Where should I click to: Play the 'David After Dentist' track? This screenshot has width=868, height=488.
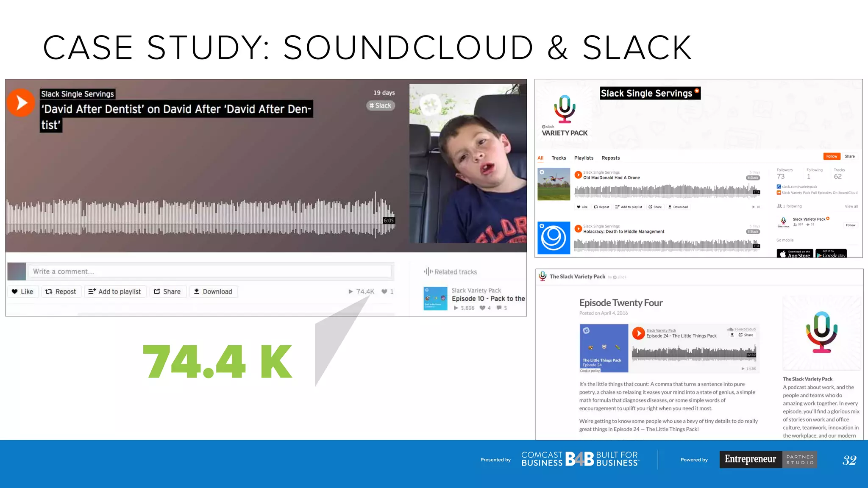coord(20,103)
